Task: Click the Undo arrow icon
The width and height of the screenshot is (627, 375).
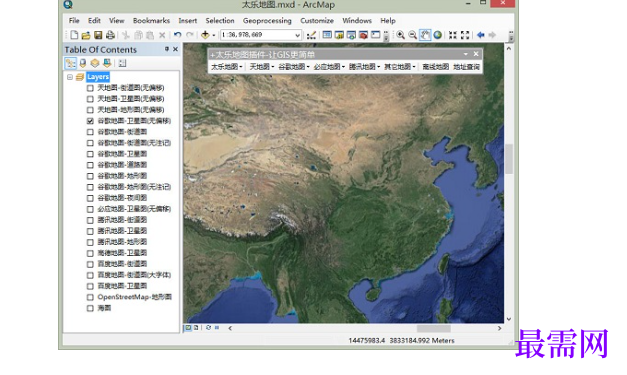Action: pyautogui.click(x=178, y=35)
